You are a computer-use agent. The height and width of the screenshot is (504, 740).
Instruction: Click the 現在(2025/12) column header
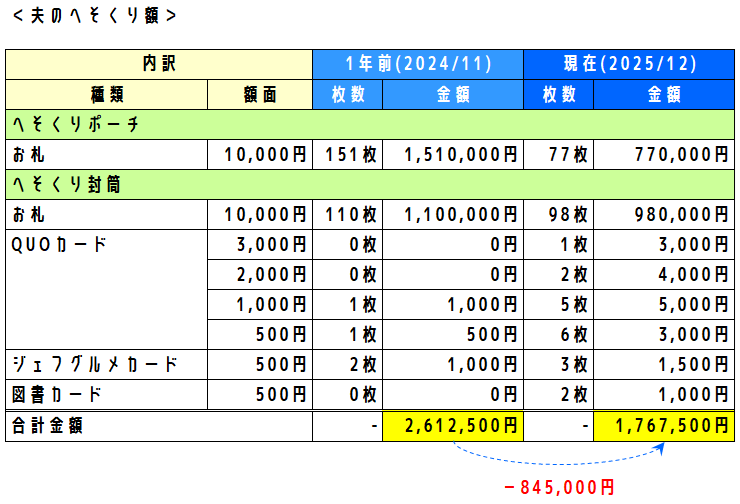pyautogui.click(x=628, y=64)
